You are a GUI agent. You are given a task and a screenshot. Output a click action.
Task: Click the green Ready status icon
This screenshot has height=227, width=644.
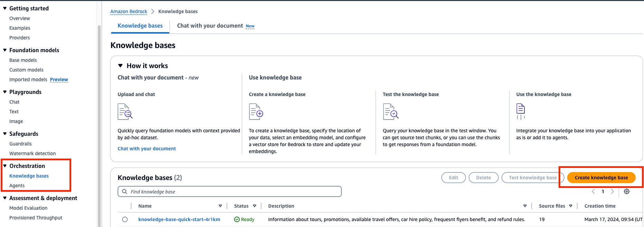pos(237,219)
